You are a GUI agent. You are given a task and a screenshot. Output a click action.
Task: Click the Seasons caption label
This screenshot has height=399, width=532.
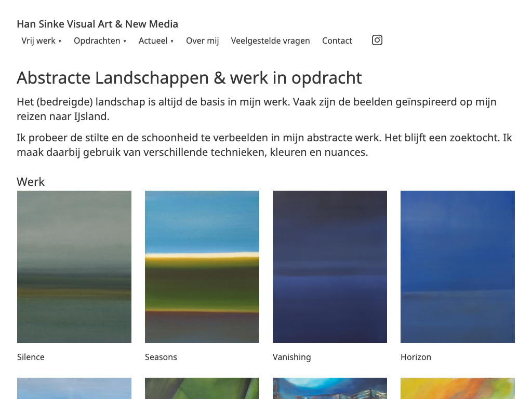pos(161,357)
